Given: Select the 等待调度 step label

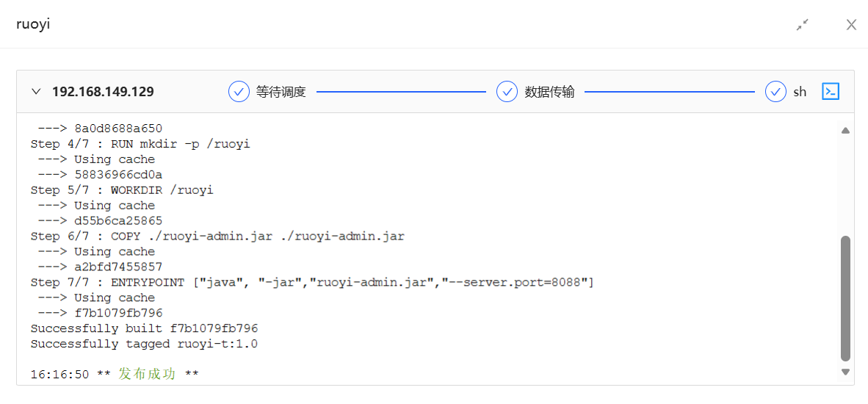Looking at the screenshot, I should 281,93.
